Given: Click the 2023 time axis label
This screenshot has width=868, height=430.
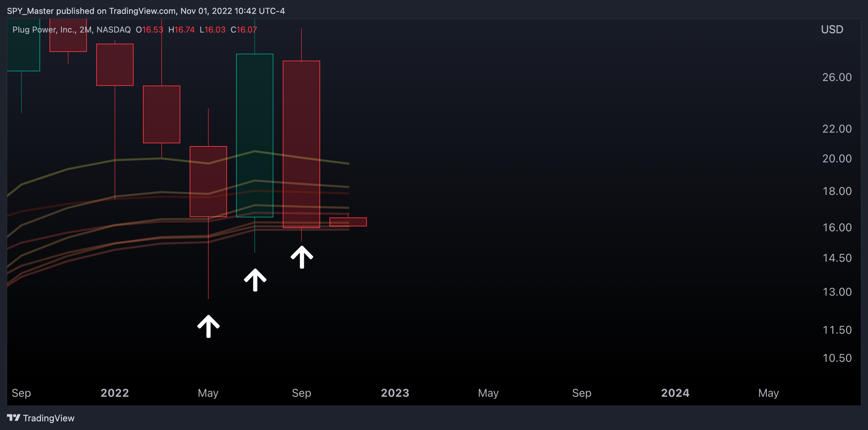Looking at the screenshot, I should [x=395, y=393].
